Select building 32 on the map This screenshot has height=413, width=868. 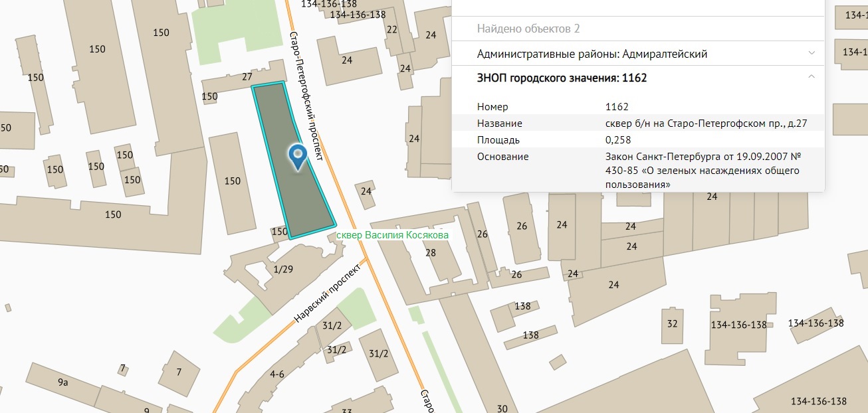click(x=672, y=323)
